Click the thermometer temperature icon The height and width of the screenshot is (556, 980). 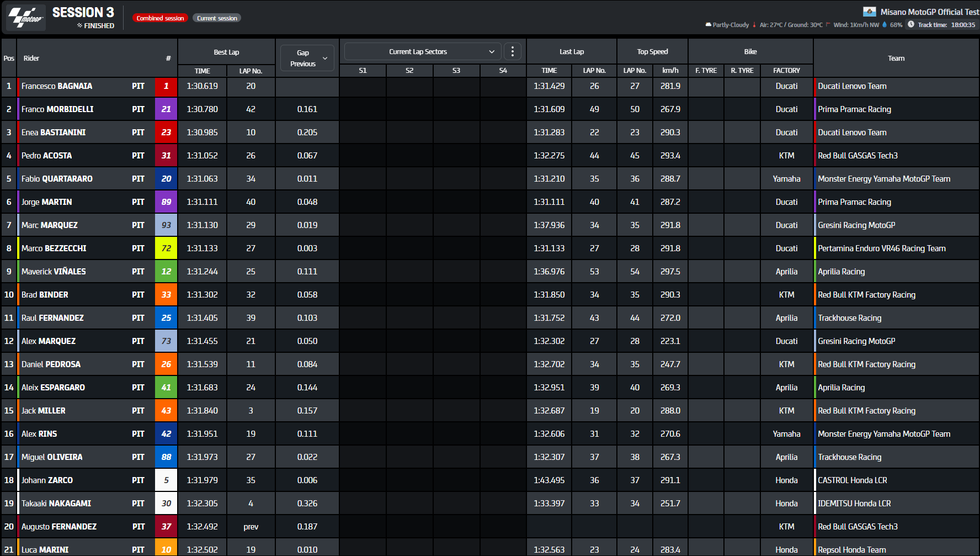tap(754, 25)
